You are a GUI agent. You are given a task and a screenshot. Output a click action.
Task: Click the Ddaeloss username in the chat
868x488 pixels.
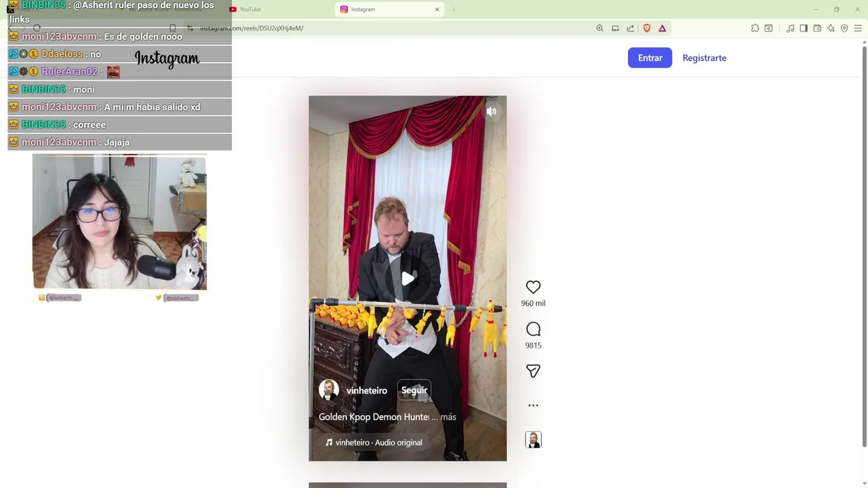click(62, 54)
